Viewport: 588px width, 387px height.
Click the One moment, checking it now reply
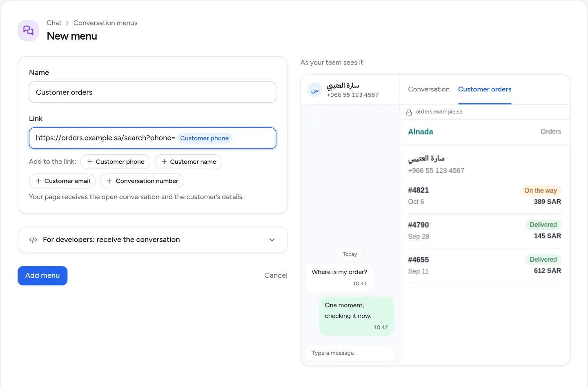356,316
